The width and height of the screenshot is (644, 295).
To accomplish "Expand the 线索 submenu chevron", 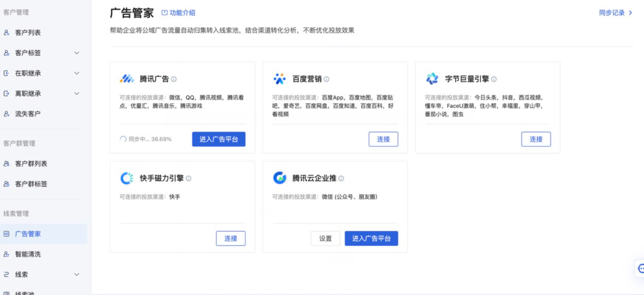I will tap(77, 274).
